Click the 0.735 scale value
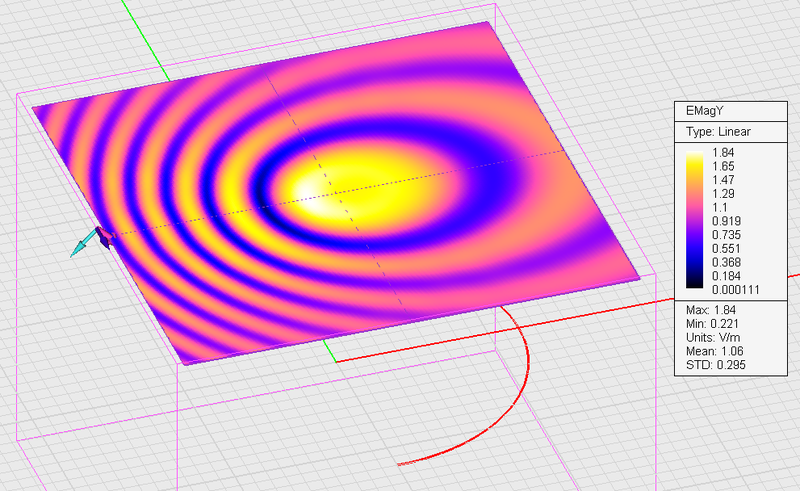The height and width of the screenshot is (491, 800). (x=727, y=235)
